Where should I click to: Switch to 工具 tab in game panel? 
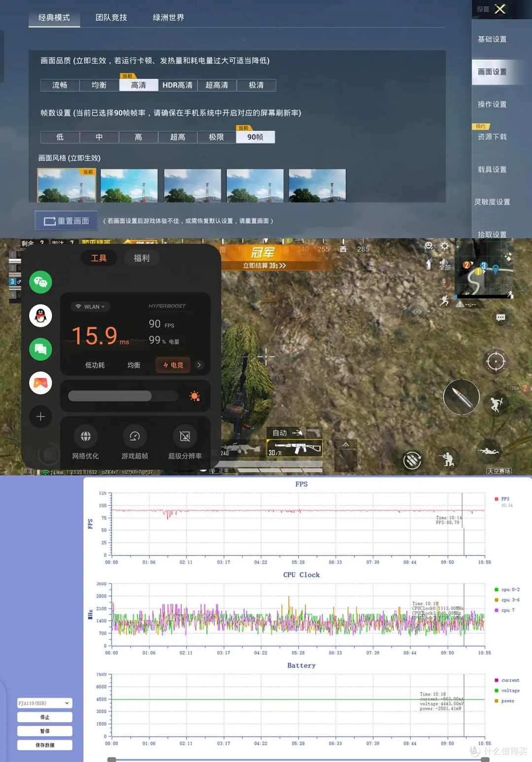99,258
